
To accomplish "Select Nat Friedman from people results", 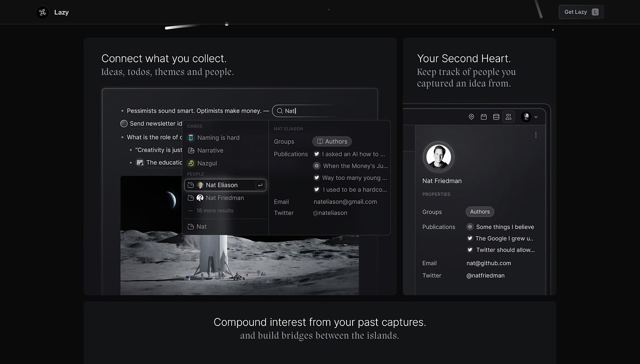I will (224, 198).
